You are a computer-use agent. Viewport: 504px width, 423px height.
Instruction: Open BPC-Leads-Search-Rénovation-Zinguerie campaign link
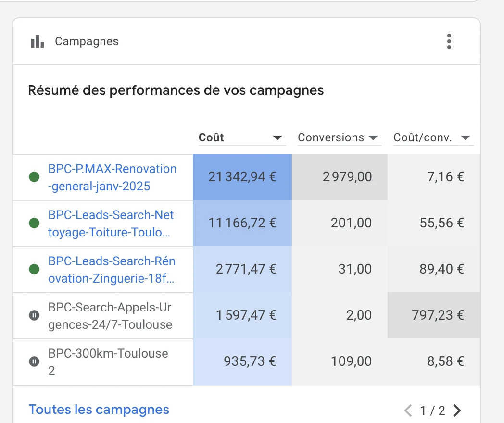[112, 270]
